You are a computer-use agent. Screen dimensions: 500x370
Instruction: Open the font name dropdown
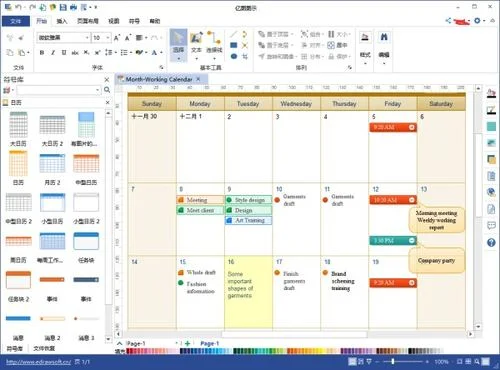coord(63,38)
